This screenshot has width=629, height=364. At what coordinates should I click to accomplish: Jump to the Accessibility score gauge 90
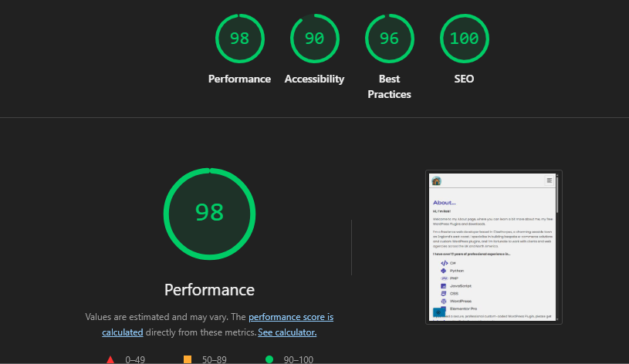(315, 39)
